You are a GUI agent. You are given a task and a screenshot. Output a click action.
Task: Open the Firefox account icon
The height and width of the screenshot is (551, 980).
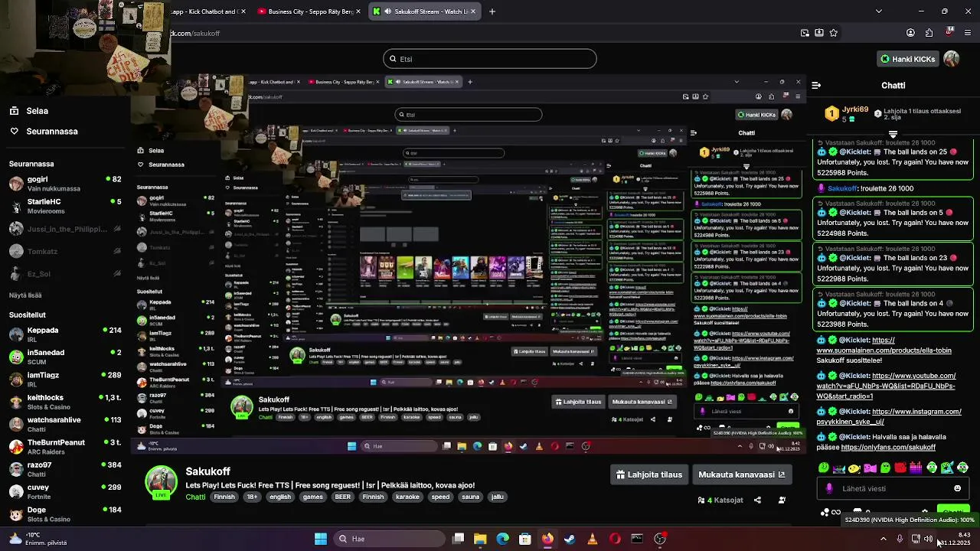(910, 33)
